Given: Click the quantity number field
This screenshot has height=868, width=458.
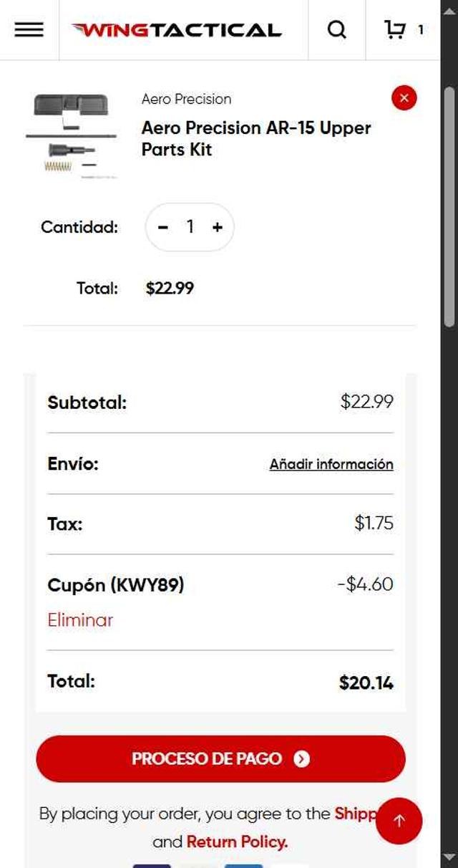Looking at the screenshot, I should (190, 227).
